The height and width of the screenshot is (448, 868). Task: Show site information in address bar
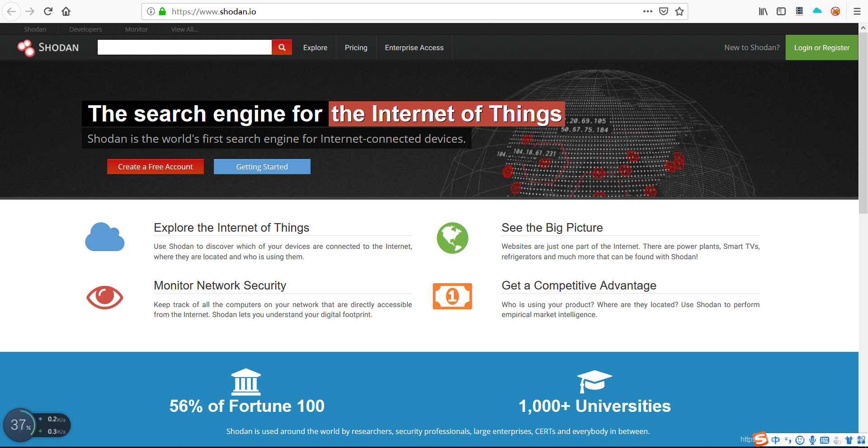coord(151,11)
